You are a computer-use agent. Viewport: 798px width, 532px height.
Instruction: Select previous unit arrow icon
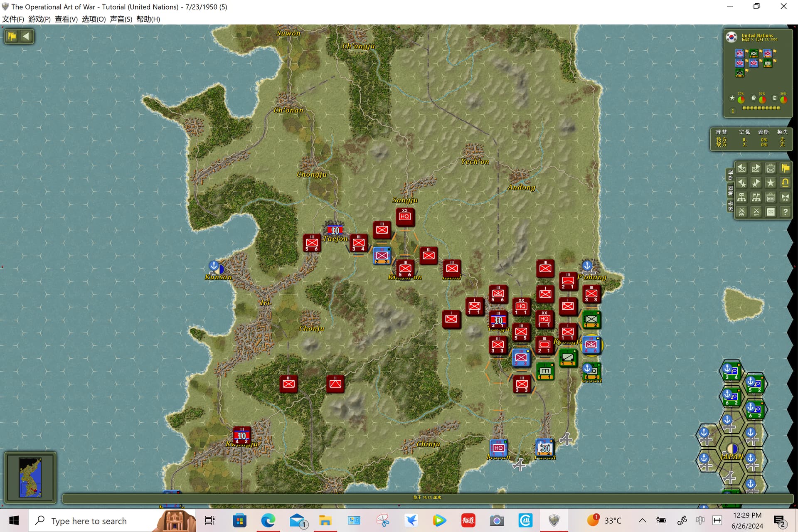point(742,168)
